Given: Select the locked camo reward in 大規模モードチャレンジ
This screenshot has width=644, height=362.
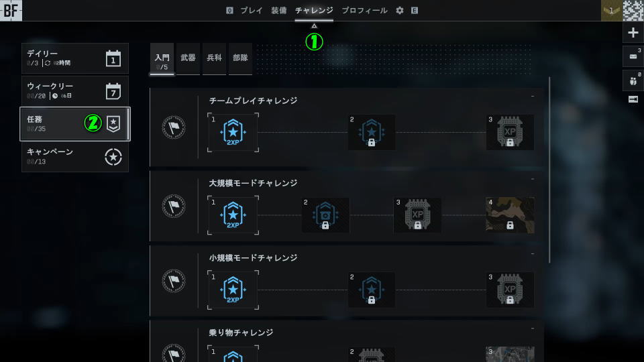Looking at the screenshot, I should (x=510, y=215).
